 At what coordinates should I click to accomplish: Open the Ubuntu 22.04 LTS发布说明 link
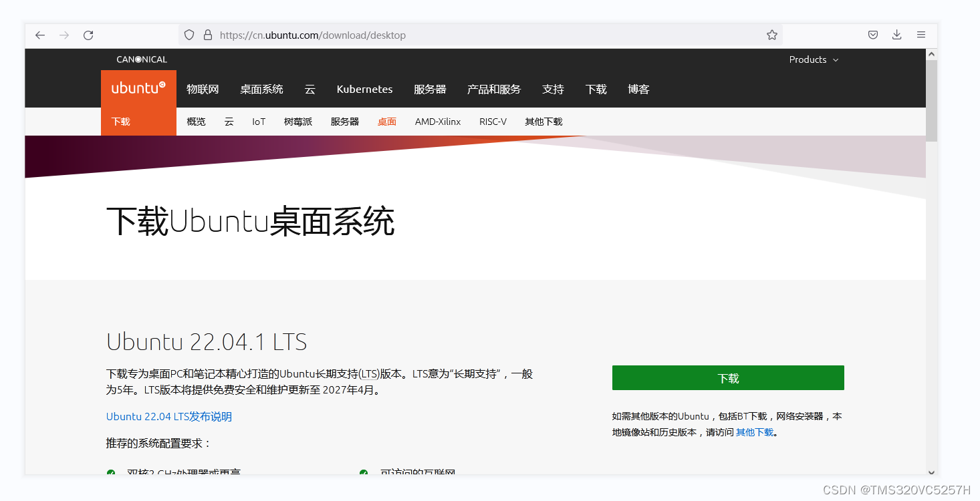click(x=169, y=416)
